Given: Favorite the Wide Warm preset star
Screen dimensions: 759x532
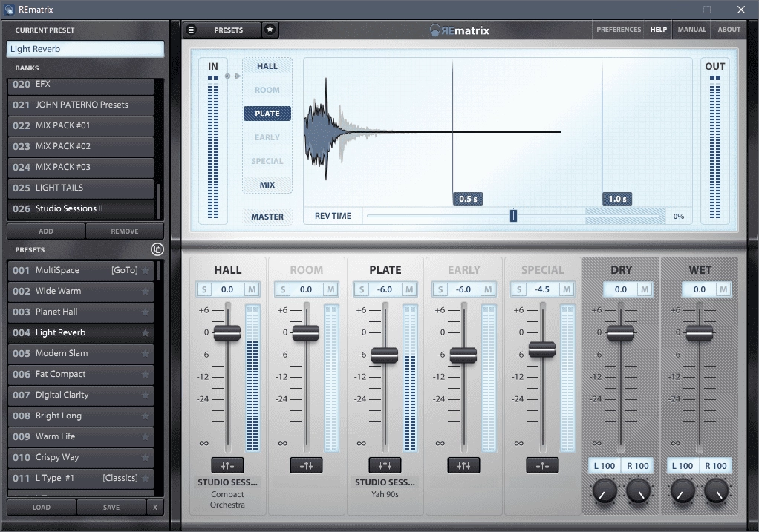Looking at the screenshot, I should 146,291.
